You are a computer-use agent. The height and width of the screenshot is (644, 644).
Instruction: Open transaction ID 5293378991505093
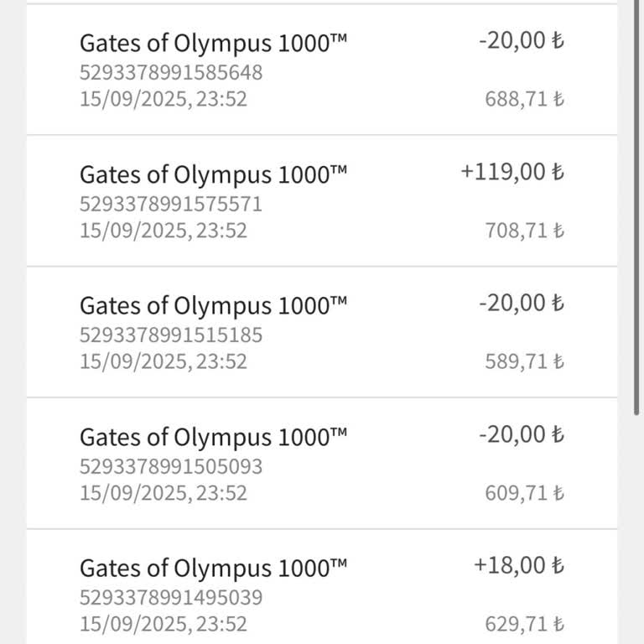pyautogui.click(x=171, y=466)
